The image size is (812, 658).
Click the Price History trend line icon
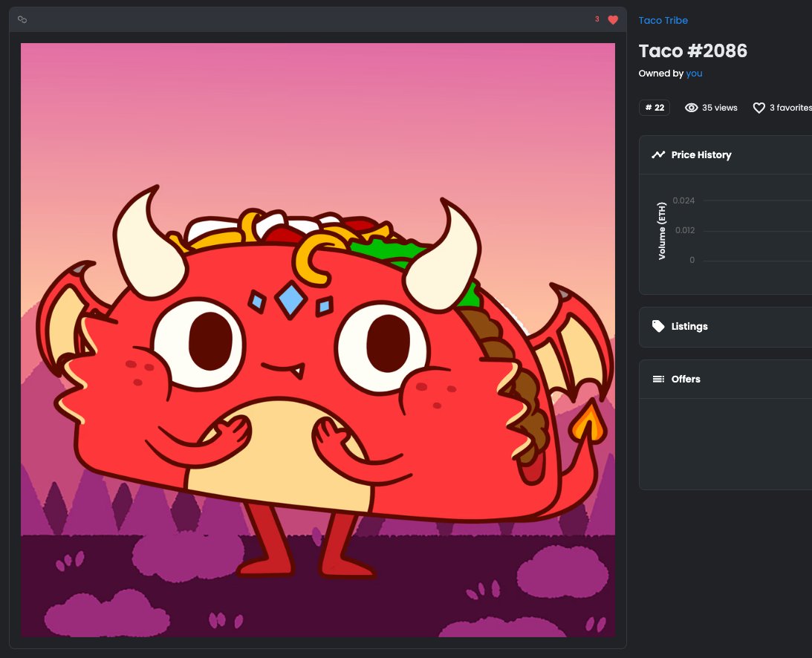658,154
